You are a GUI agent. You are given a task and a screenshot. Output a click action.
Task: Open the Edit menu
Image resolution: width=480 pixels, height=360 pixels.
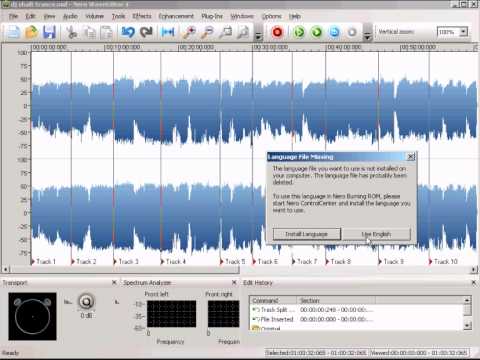coord(30,16)
